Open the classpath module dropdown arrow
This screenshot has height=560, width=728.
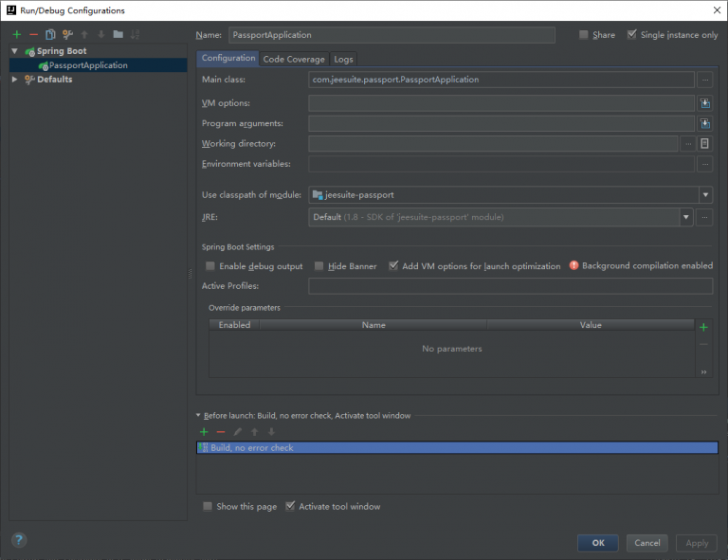705,195
